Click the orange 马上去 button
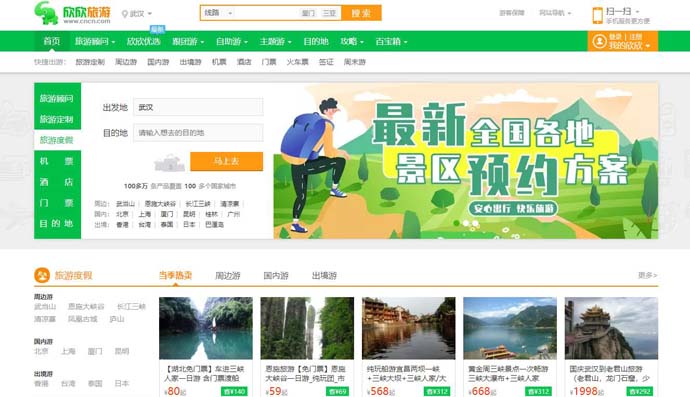 [227, 161]
